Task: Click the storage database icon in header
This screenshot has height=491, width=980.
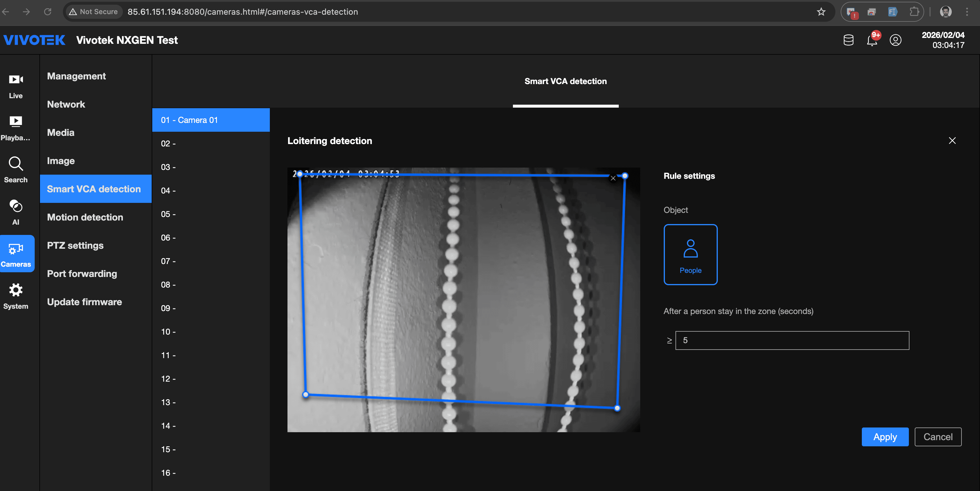Action: tap(848, 40)
